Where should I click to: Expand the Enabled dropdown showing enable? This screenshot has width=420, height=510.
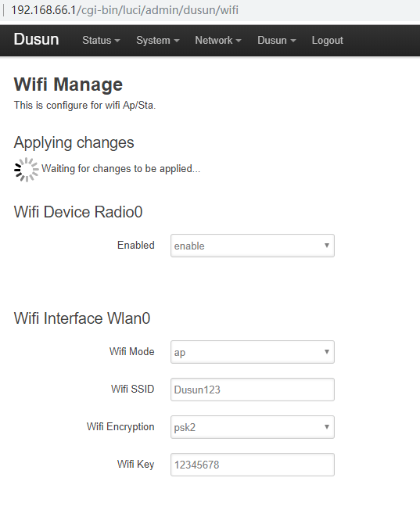[253, 246]
